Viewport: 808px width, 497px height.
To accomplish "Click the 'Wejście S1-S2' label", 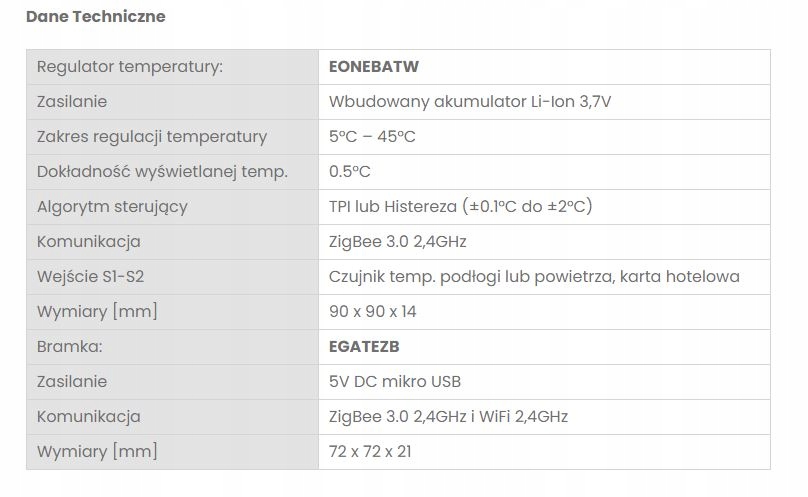I will [x=98, y=277].
